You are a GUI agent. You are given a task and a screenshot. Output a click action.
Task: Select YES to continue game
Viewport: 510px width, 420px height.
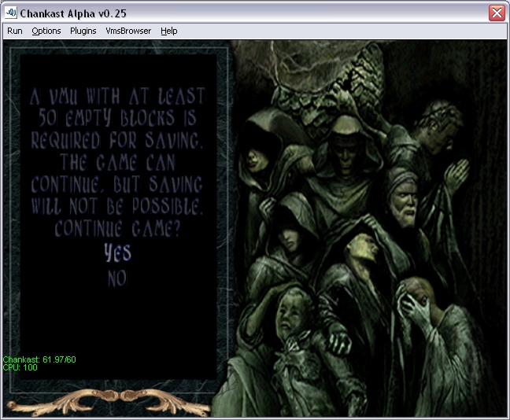click(118, 253)
